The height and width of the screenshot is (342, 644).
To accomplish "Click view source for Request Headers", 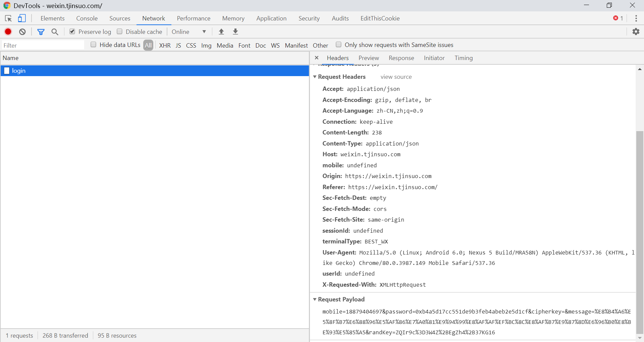I will click(396, 77).
